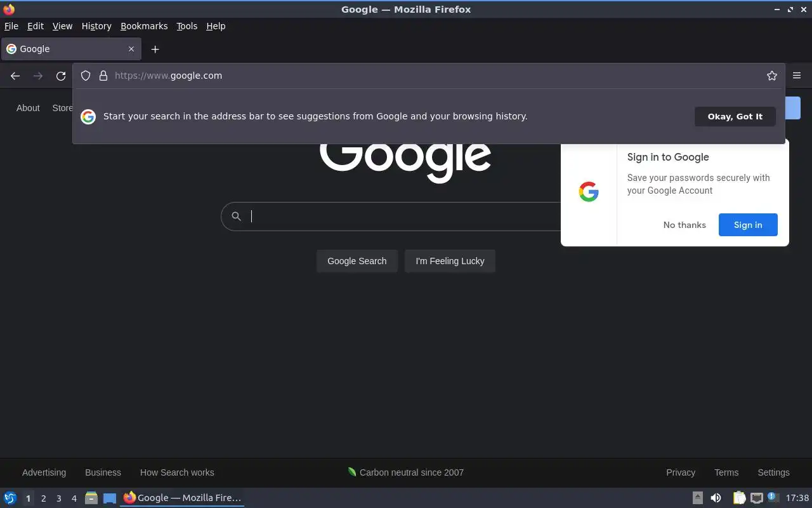The width and height of the screenshot is (812, 508).
Task: Click I'm Feeling Lucky button
Action: tap(450, 261)
